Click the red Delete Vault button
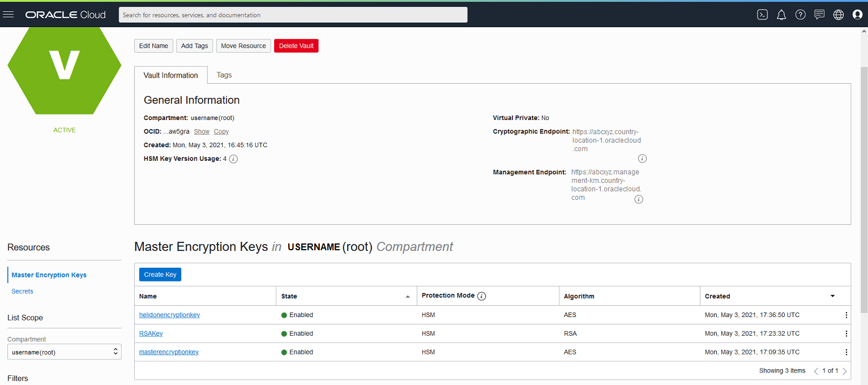 click(x=296, y=46)
